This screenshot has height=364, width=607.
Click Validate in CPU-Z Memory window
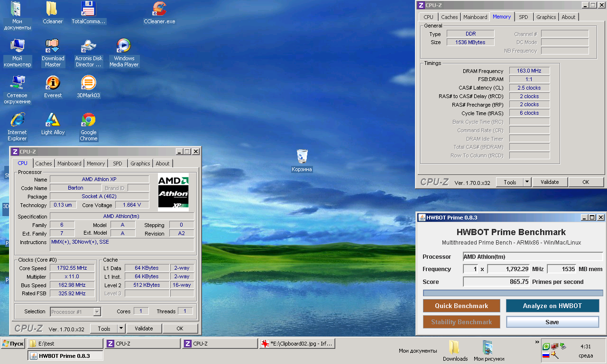[x=550, y=182]
